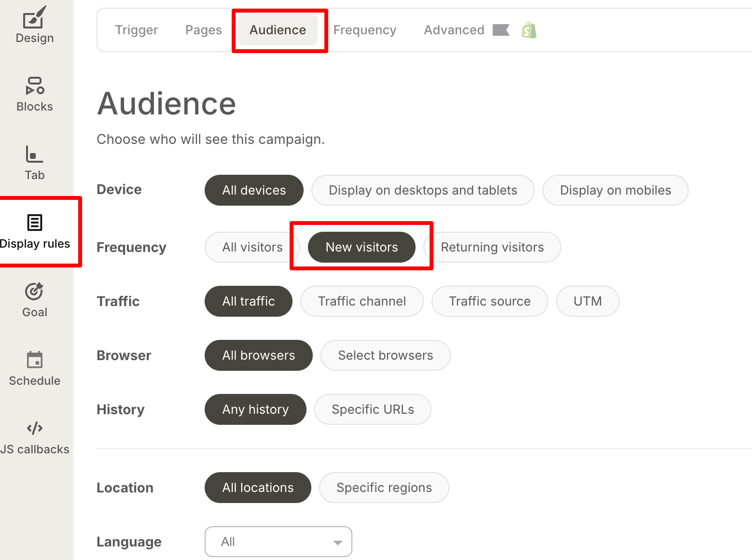Open Specific regions location option

384,488
